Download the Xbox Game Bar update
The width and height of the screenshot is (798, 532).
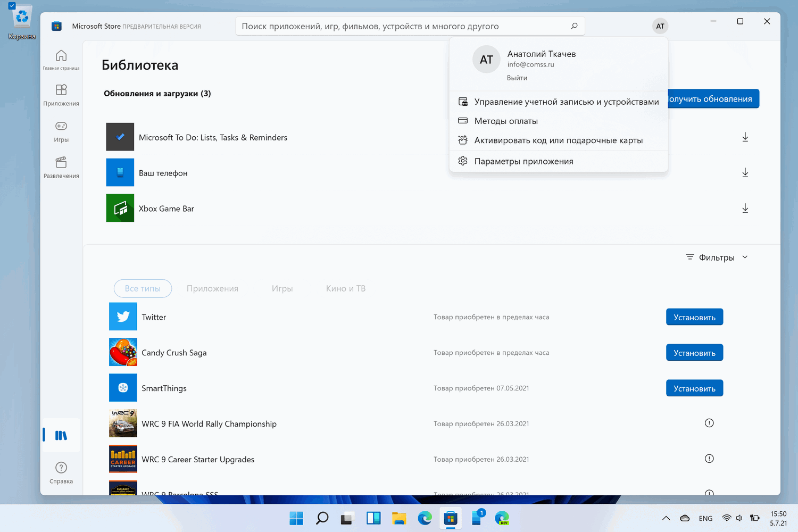(745, 209)
